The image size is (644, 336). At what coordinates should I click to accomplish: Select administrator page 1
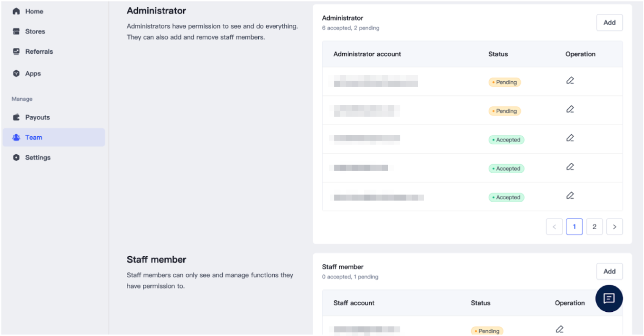[x=574, y=227]
